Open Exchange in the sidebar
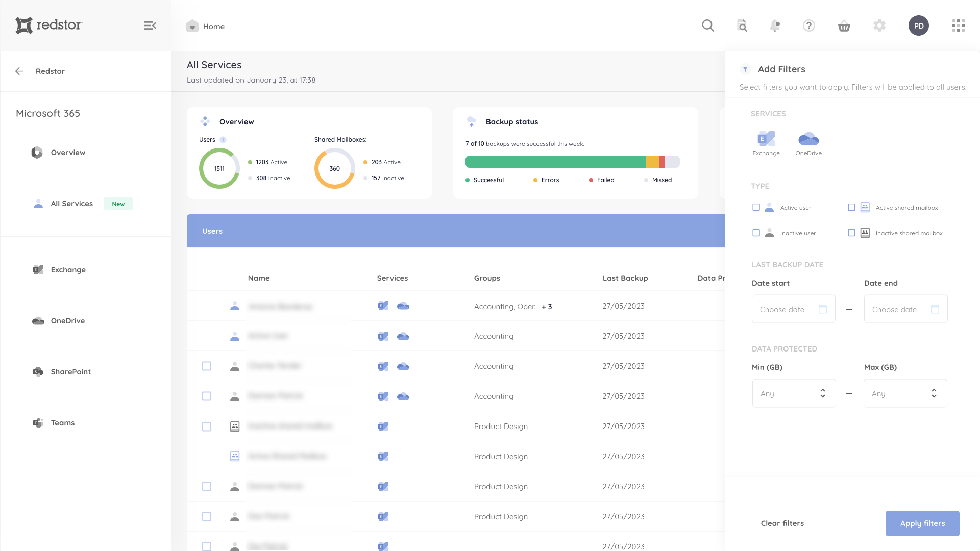Screen dimensions: 980x551 click(68, 270)
